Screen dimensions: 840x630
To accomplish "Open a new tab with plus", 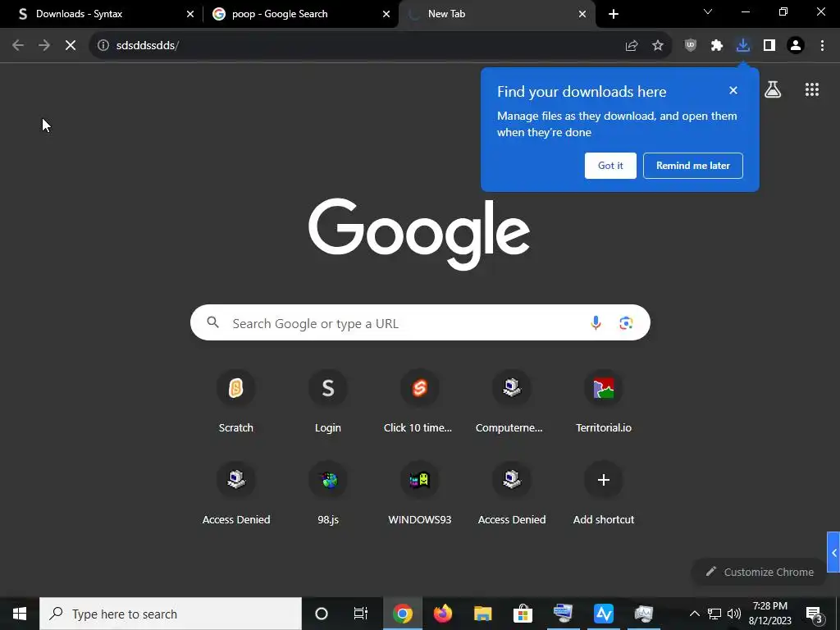I will tap(614, 14).
